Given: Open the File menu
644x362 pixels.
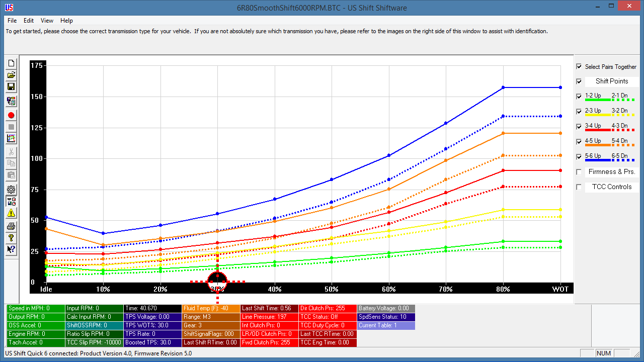Looking at the screenshot, I should coord(12,21).
